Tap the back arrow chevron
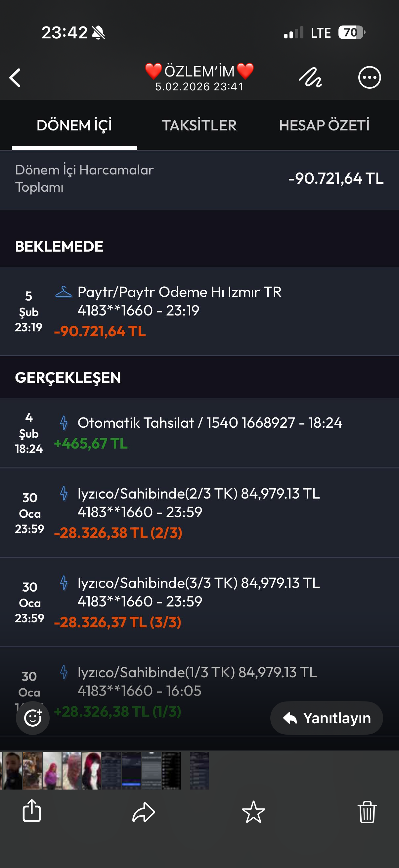The width and height of the screenshot is (399, 868). click(x=15, y=78)
